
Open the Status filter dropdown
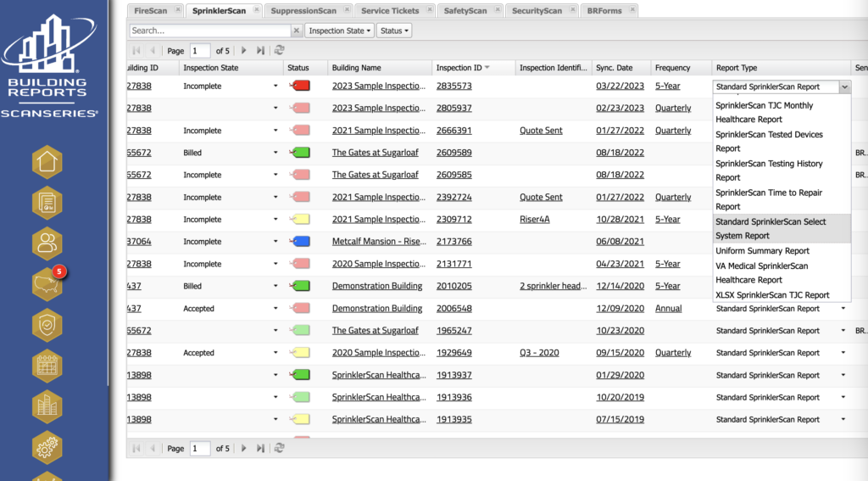(394, 31)
